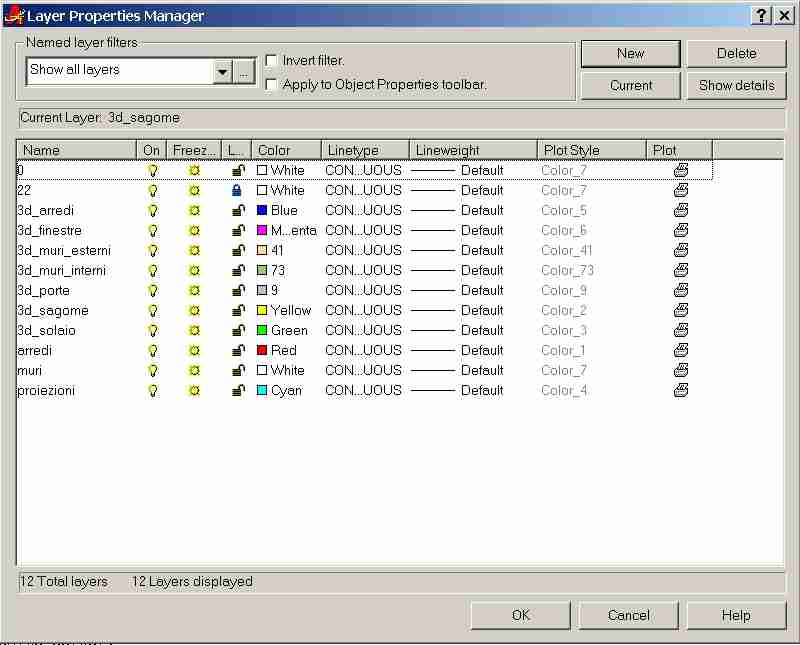The height and width of the screenshot is (645, 800).
Task: Click the Delete layer button
Action: coord(736,54)
